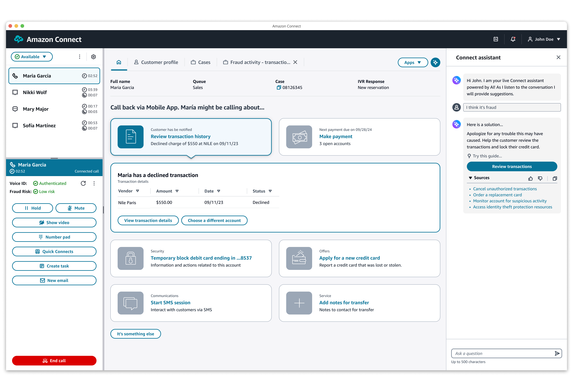The image size is (573, 392).
Task: Toggle Show video for the call
Action: [54, 222]
